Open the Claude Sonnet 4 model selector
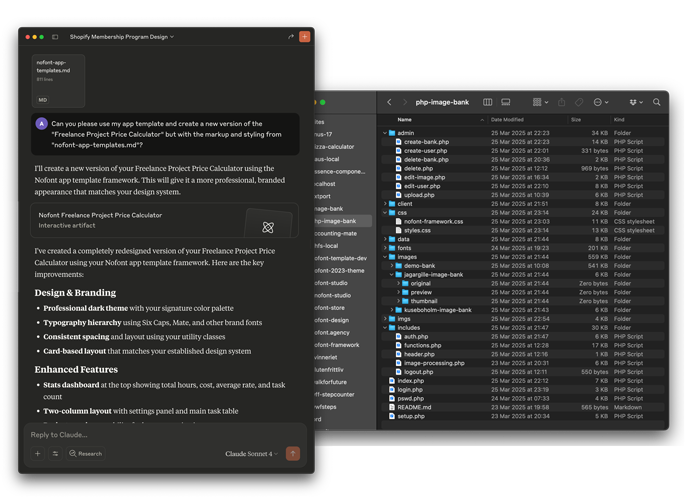 [x=251, y=453]
